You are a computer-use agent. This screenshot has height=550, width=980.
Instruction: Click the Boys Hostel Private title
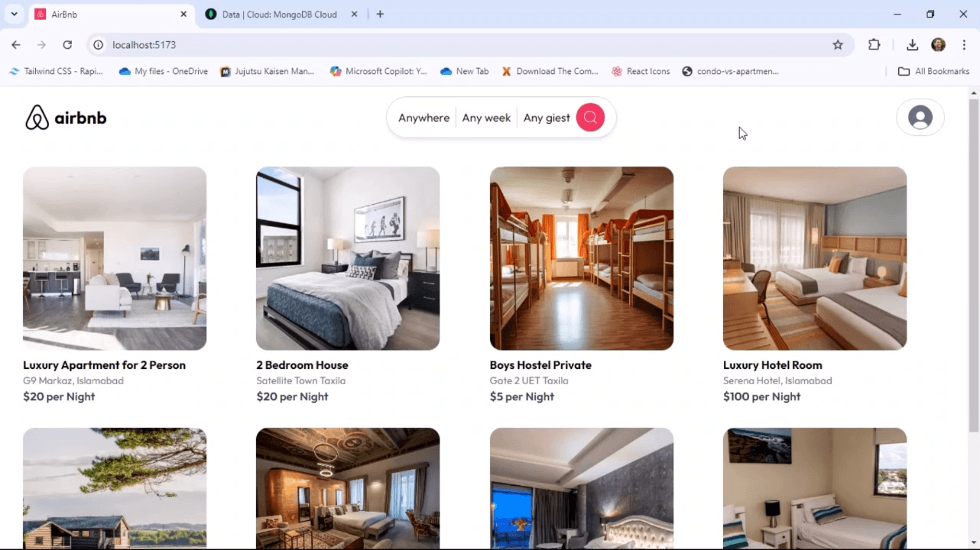tap(540, 365)
